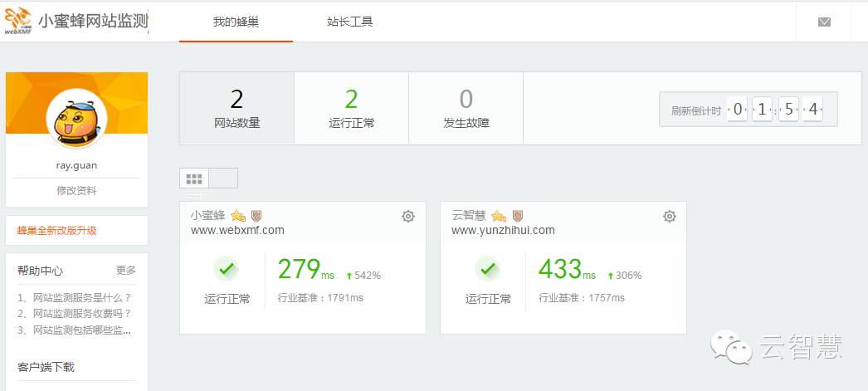Click the 客户端下载 heading
Viewport: 868px width, 391px height.
point(46,367)
